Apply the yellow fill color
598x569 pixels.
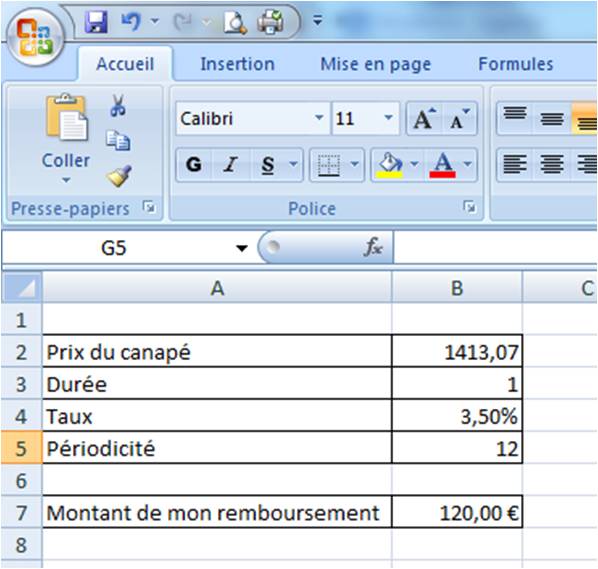click(390, 165)
